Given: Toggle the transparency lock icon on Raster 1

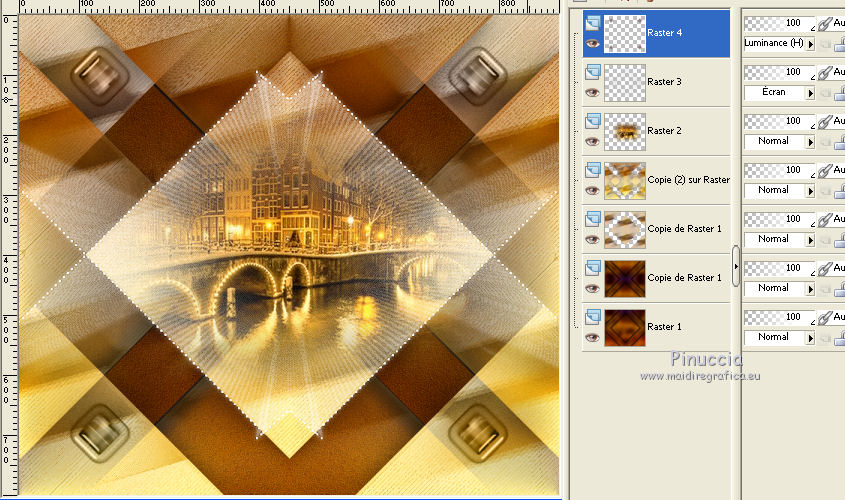Looking at the screenshot, I should point(840,338).
